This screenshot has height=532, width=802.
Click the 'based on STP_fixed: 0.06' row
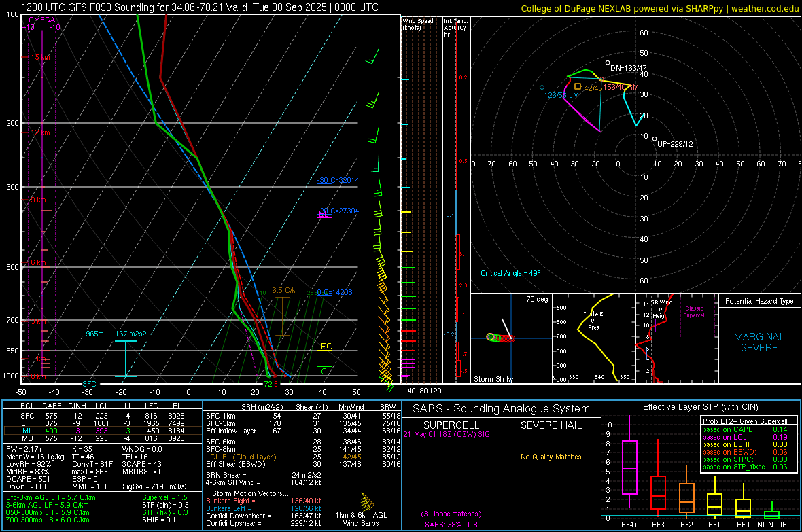point(745,467)
